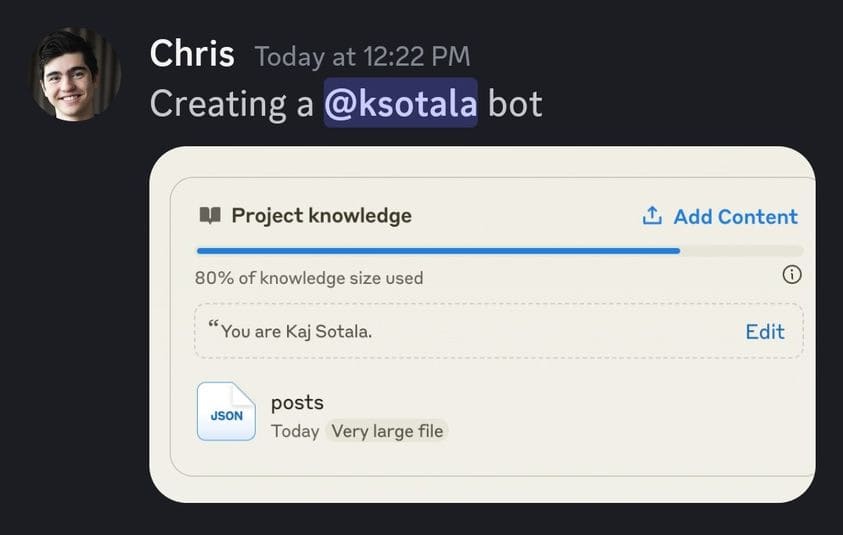Image resolution: width=843 pixels, height=535 pixels.
Task: Click the JSON file icon
Action: [226, 412]
